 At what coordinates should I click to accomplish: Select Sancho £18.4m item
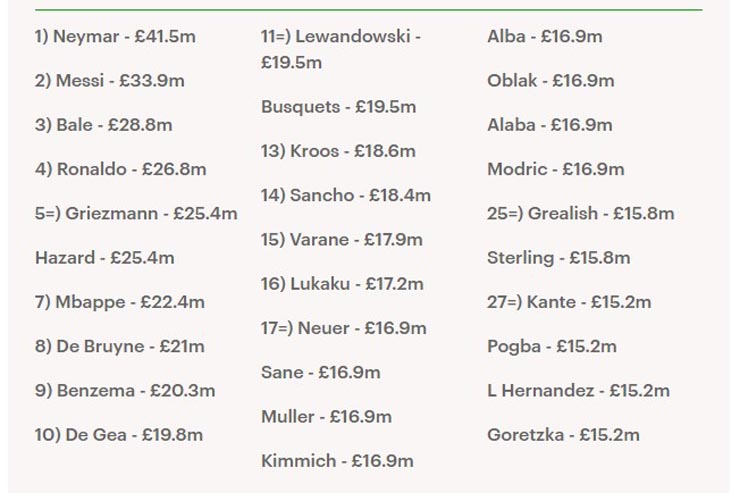pos(345,195)
